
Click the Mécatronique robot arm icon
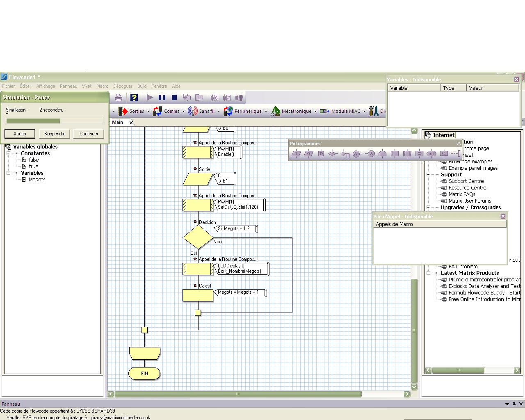coord(275,111)
